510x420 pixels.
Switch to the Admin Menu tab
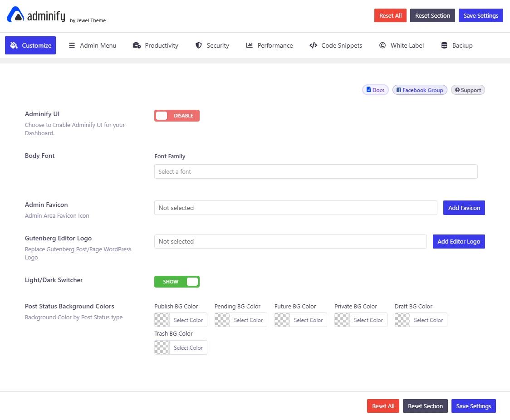(x=93, y=45)
